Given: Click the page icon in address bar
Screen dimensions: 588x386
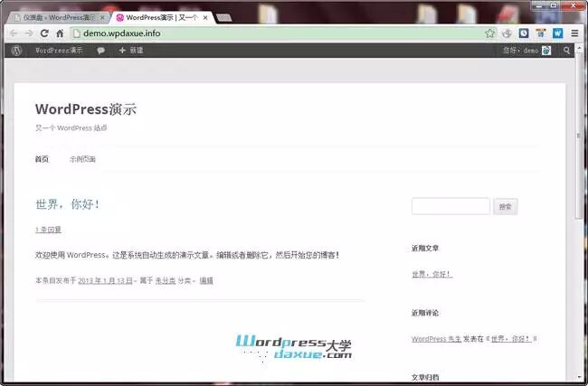Looking at the screenshot, I should coord(77,33).
